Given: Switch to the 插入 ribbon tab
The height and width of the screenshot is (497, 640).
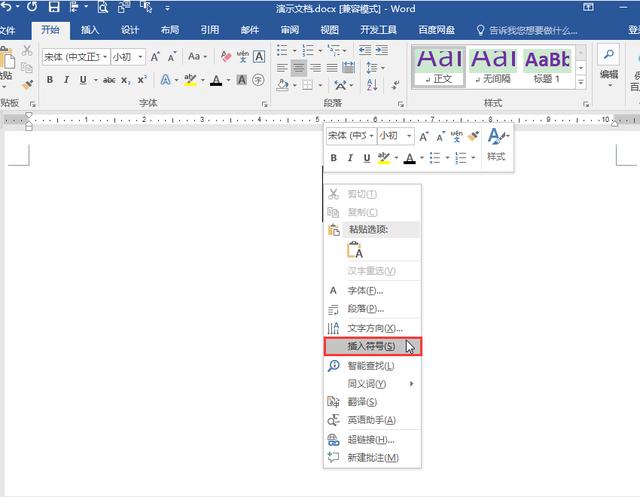Looking at the screenshot, I should click(90, 30).
